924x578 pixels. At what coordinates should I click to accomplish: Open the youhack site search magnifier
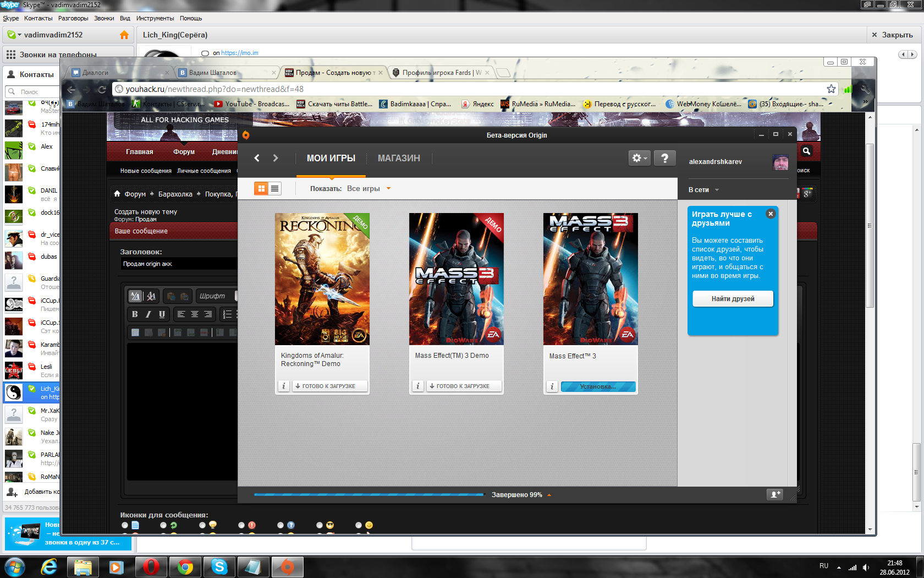click(x=806, y=151)
